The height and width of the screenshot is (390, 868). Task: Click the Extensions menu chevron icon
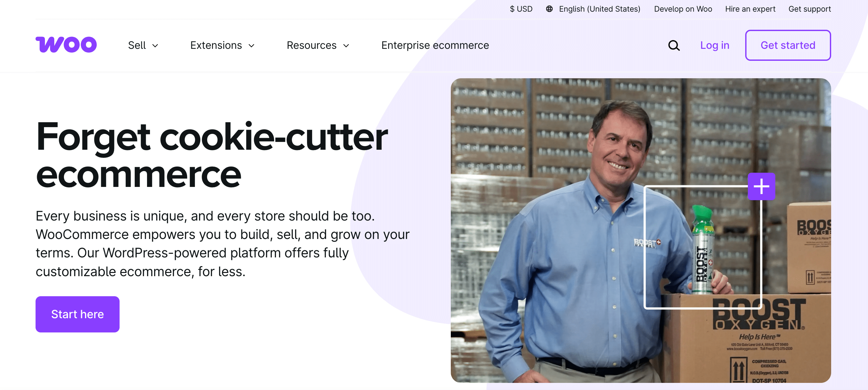tap(252, 46)
